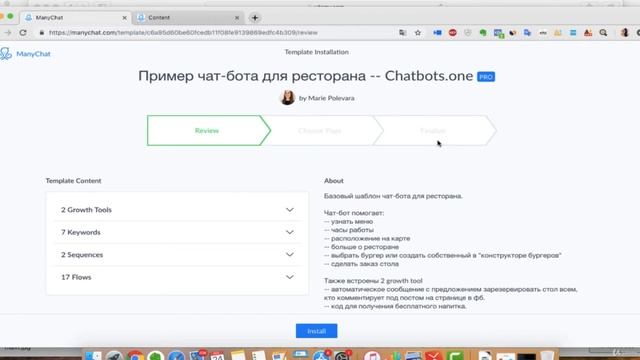Click the template title containing Chatbots.one

coord(305,76)
